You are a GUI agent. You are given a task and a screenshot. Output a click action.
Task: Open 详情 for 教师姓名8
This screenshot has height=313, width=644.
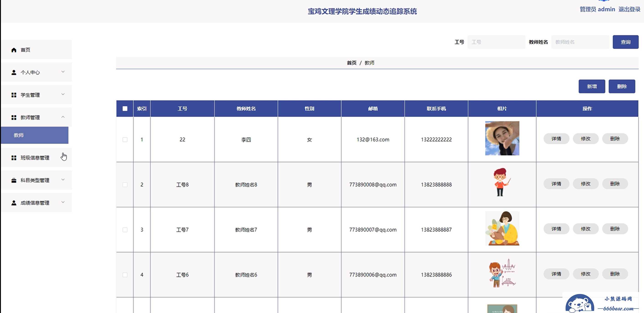tap(556, 184)
